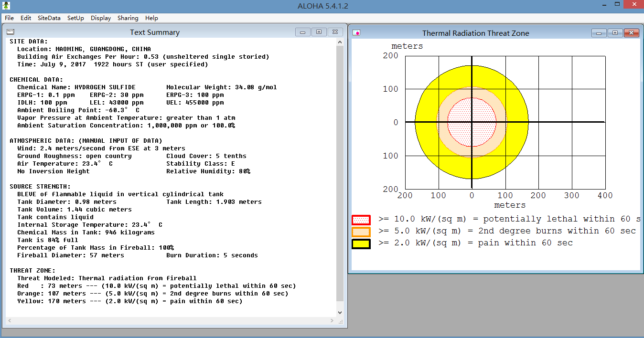This screenshot has width=644, height=338.
Task: Click the Ambient Saturation Concentration line
Action: 126,126
